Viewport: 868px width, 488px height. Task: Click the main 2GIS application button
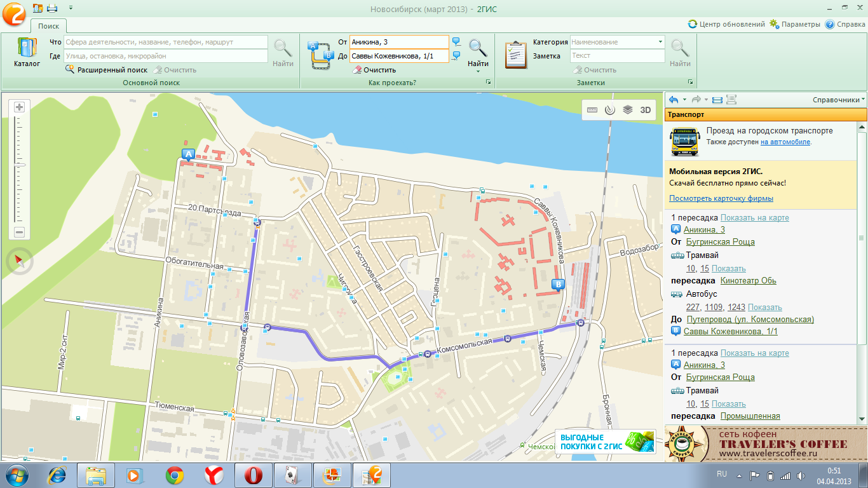[13, 13]
